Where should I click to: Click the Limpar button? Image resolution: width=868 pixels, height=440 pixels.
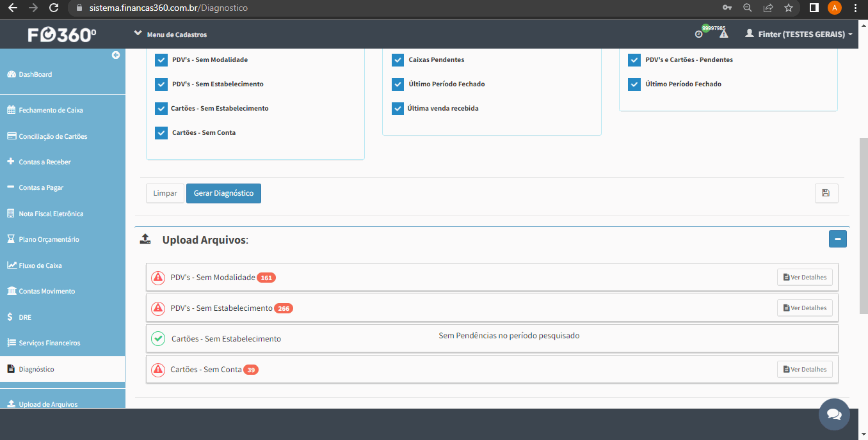[x=165, y=193]
